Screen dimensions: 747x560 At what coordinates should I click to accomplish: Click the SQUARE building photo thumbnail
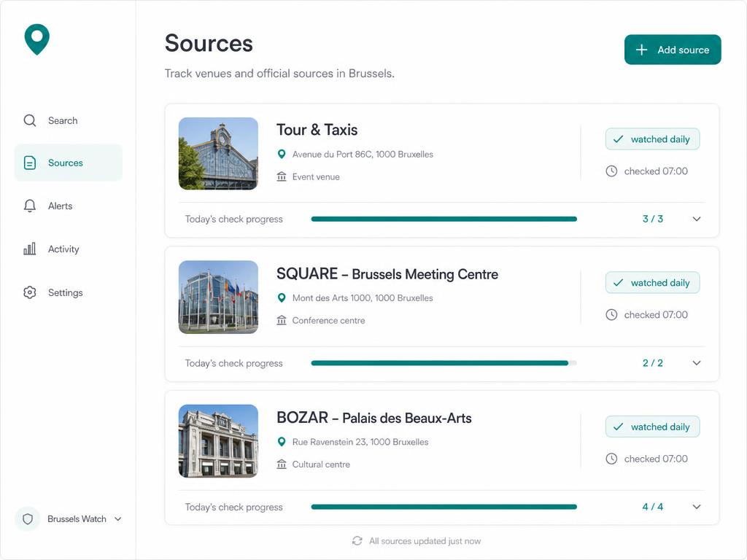218,297
